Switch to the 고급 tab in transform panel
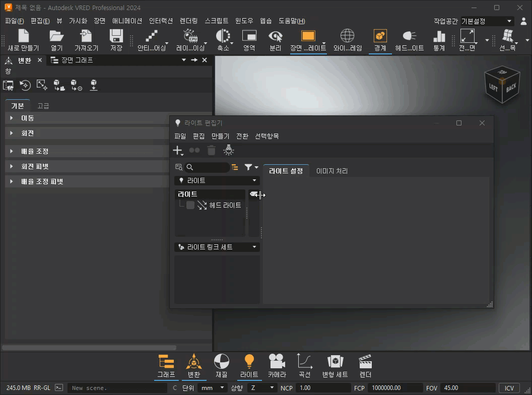This screenshot has height=395, width=532. [x=43, y=106]
